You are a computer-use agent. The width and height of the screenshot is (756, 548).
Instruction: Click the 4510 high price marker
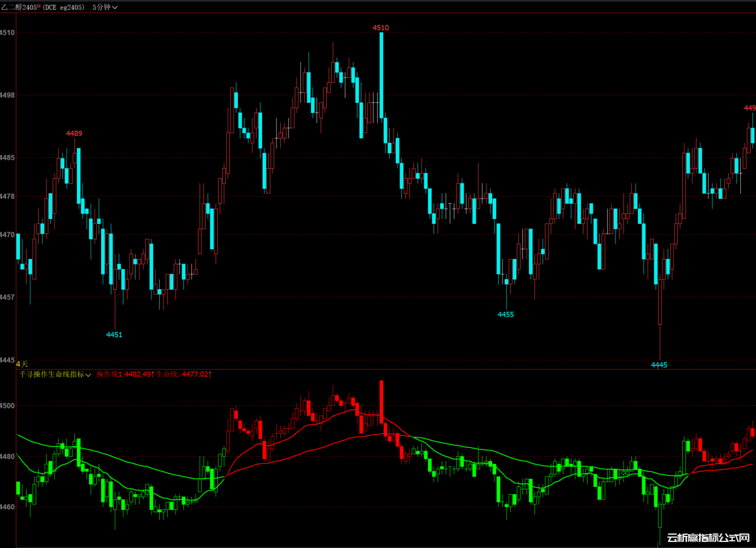pyautogui.click(x=381, y=28)
